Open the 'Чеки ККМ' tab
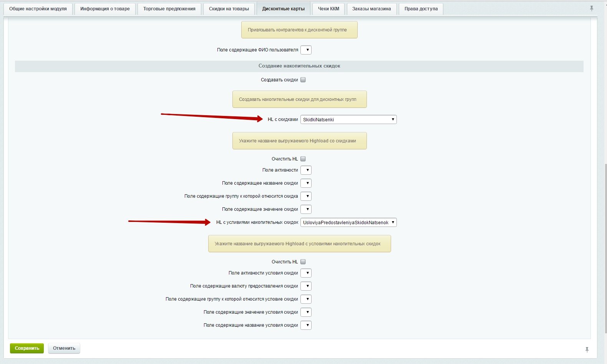Image resolution: width=607 pixels, height=364 pixels. (x=328, y=9)
